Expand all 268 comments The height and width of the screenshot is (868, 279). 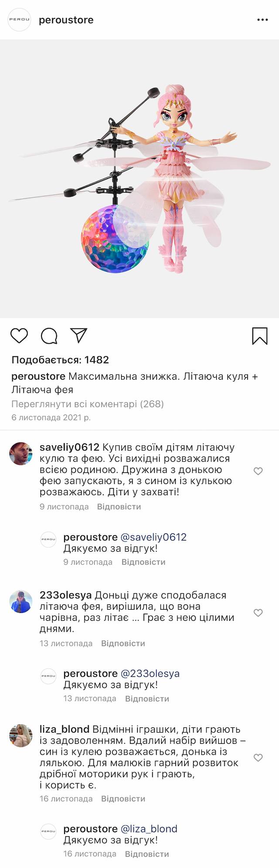[x=88, y=404]
